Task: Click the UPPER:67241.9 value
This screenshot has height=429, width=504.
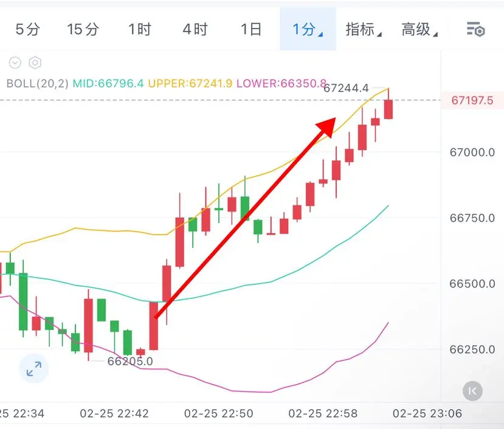Action: pos(190,83)
